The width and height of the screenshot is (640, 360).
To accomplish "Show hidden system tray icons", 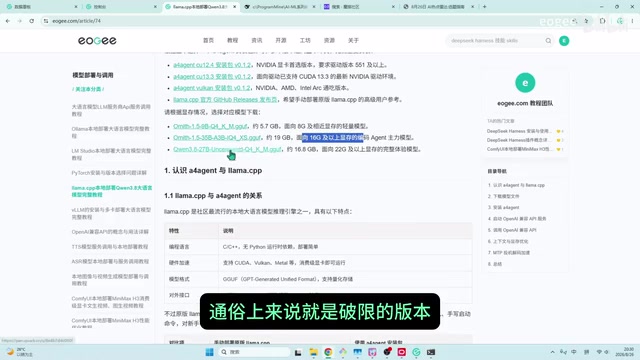I will 552,352.
